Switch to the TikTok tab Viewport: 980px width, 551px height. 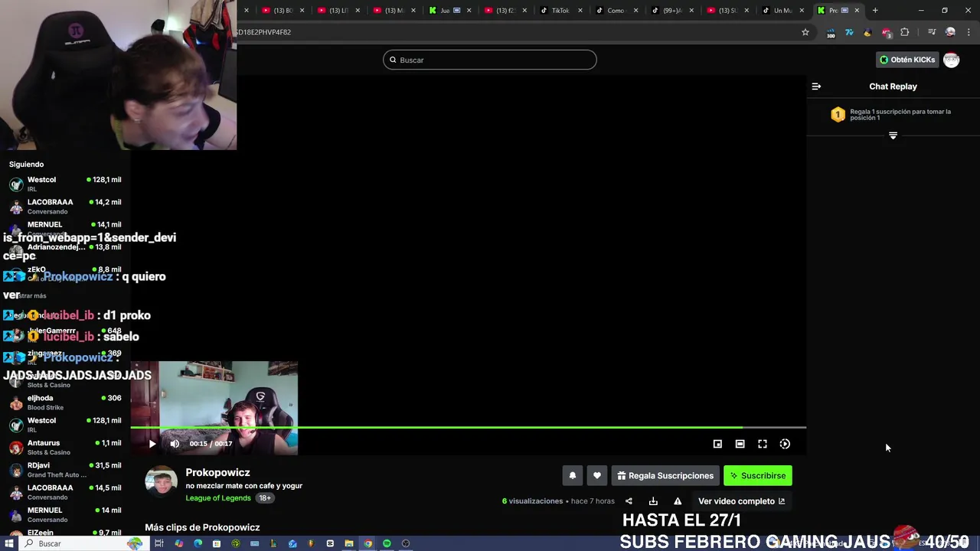tap(560, 10)
